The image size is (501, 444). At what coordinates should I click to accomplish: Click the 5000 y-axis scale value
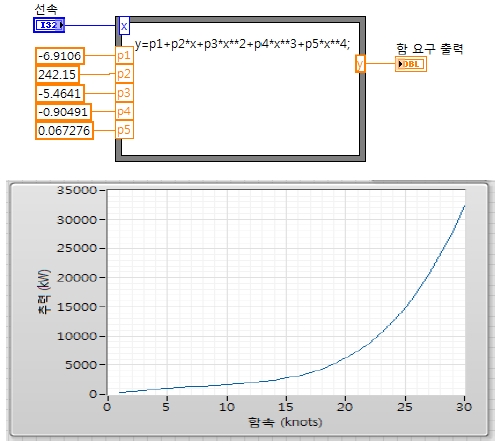pos(81,365)
